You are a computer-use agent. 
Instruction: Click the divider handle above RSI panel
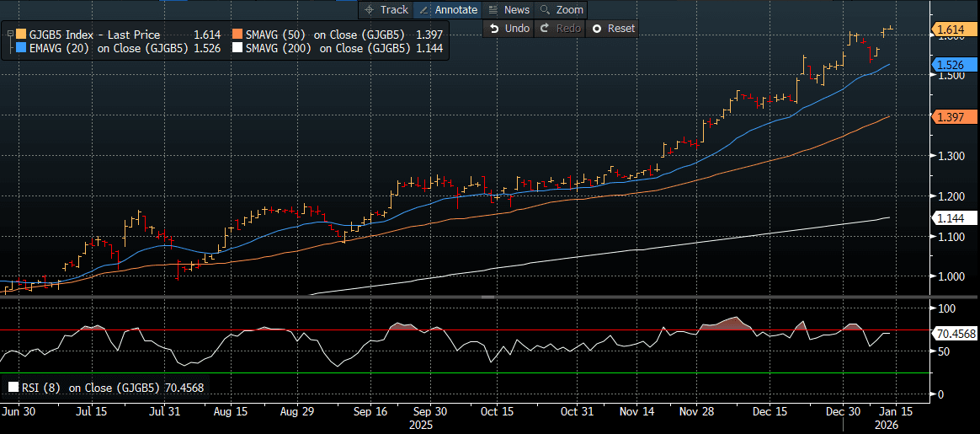click(x=487, y=297)
